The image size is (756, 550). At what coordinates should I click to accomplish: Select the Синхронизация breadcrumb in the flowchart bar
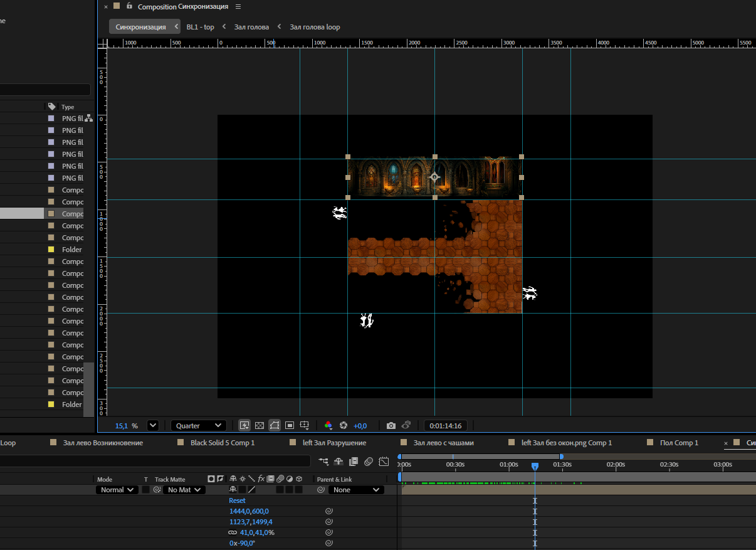[141, 27]
